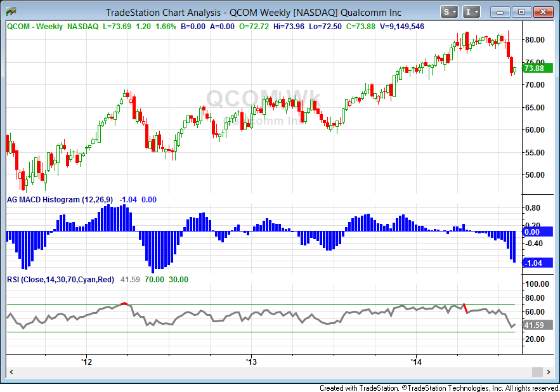Image resolution: width=560 pixels, height=392 pixels.
Task: Open the S symbol-link dropdown button
Action: coord(449,12)
